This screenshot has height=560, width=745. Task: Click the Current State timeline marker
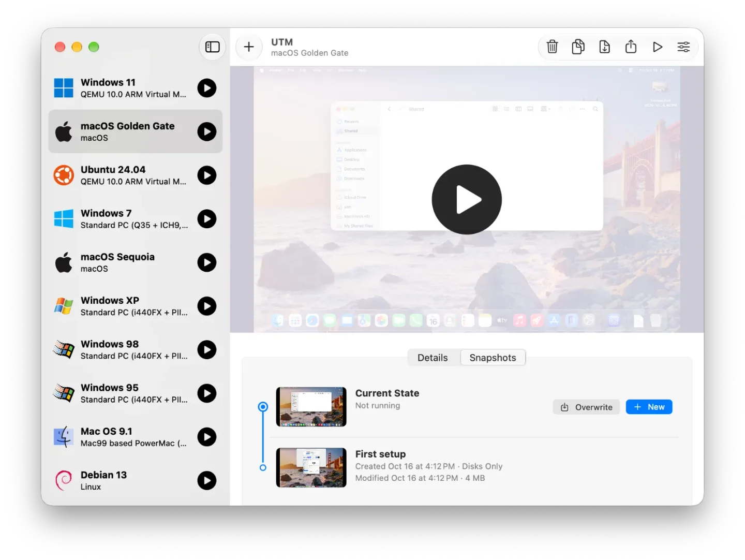pos(263,407)
